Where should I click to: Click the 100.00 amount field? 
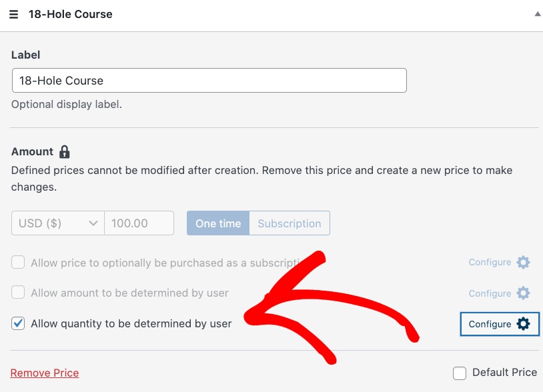click(x=139, y=223)
